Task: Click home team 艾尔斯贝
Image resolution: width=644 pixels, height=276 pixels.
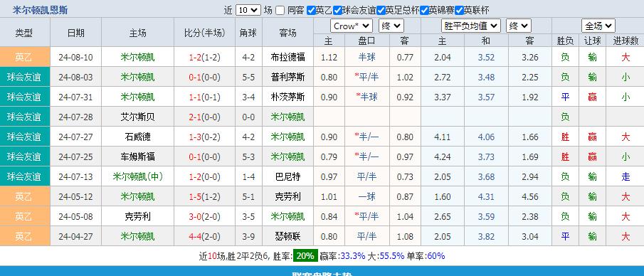Action: click(137, 117)
